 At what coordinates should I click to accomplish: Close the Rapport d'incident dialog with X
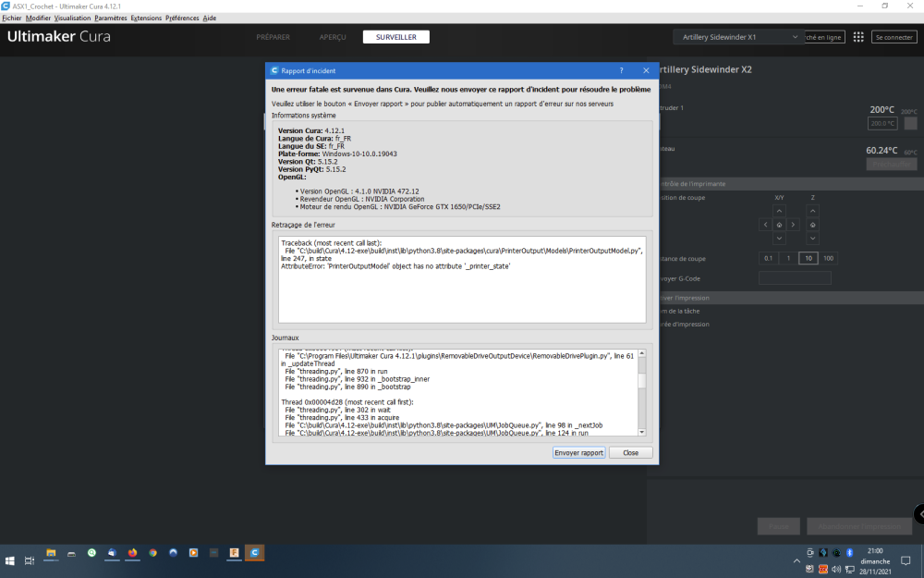tap(646, 71)
